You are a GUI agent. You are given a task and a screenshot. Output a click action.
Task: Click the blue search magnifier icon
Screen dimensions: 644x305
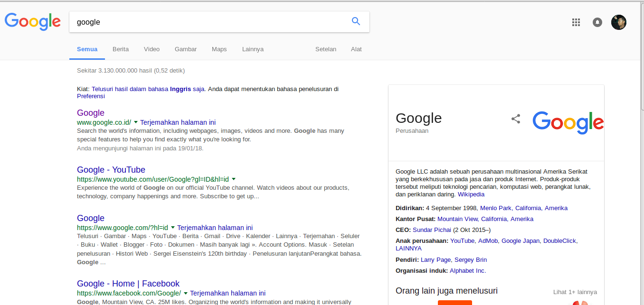tap(356, 21)
